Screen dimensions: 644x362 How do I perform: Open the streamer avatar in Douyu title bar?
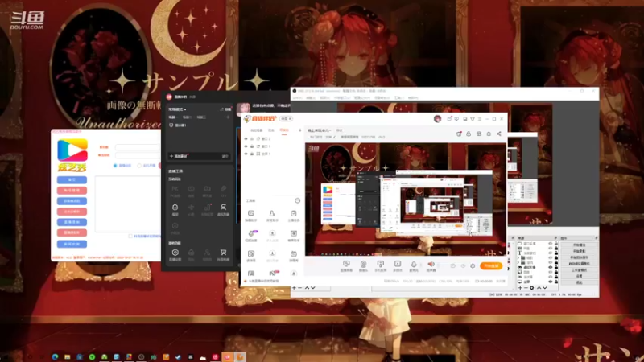point(437,119)
